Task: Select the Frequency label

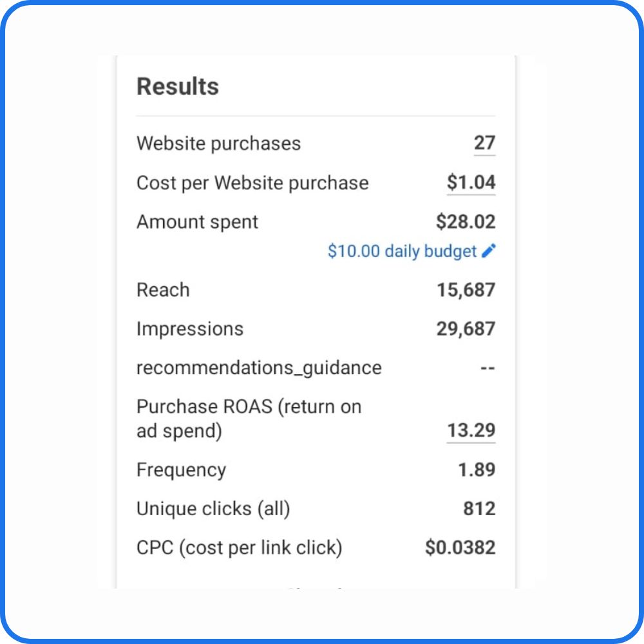Action: coord(181,470)
